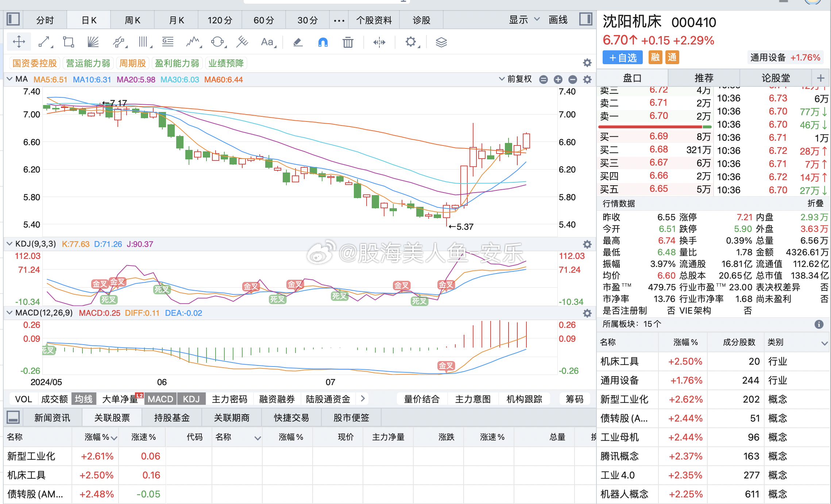Open MACD indicator settings gear
The image size is (831, 504).
[x=587, y=313]
